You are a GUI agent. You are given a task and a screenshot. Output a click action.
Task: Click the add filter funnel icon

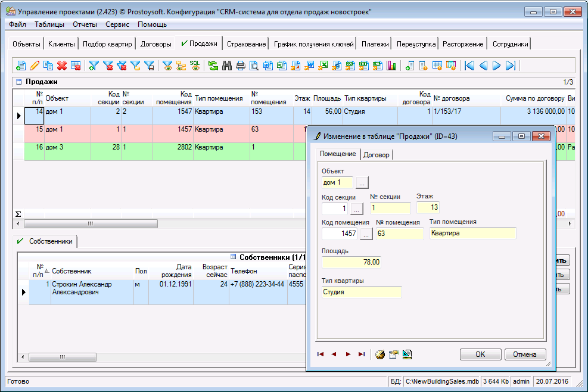pyautogui.click(x=94, y=66)
